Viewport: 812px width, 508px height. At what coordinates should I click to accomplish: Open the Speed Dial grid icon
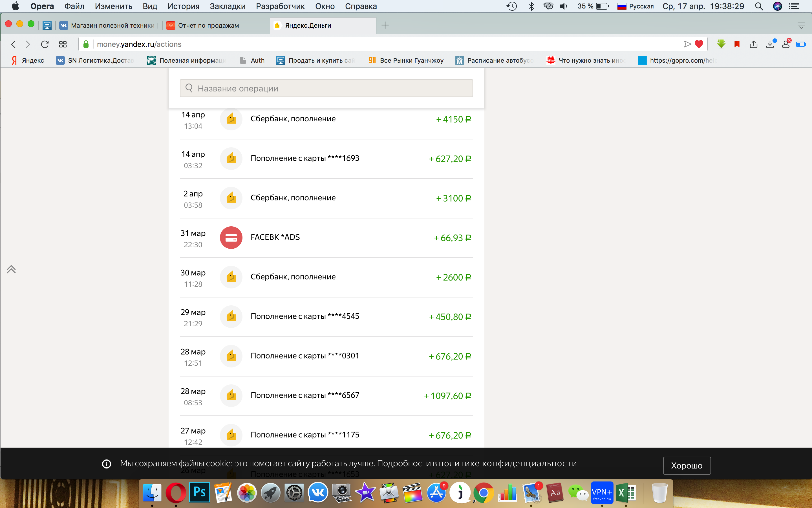pos(63,44)
